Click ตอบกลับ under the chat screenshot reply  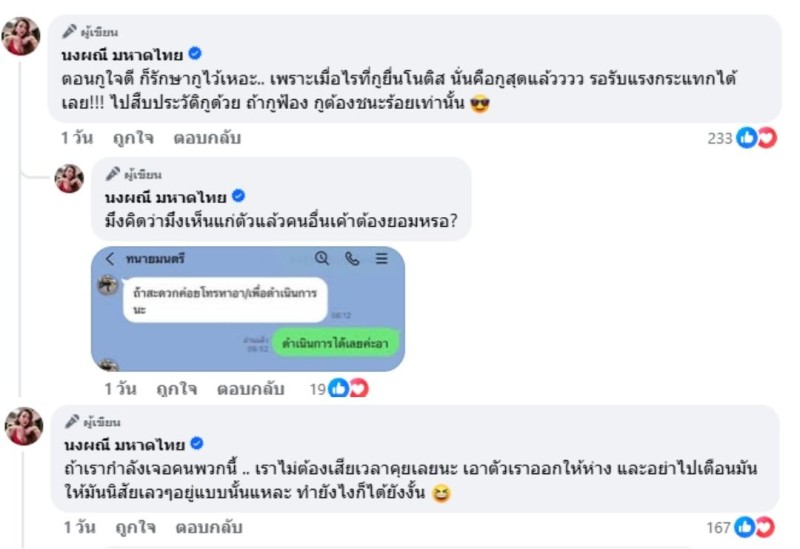[x=251, y=388]
